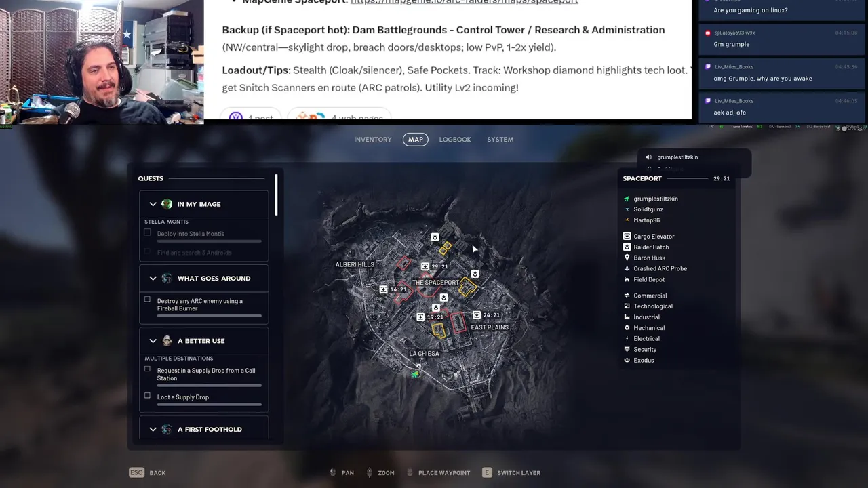Click ESC Back button
The image size is (868, 488).
pos(148,472)
